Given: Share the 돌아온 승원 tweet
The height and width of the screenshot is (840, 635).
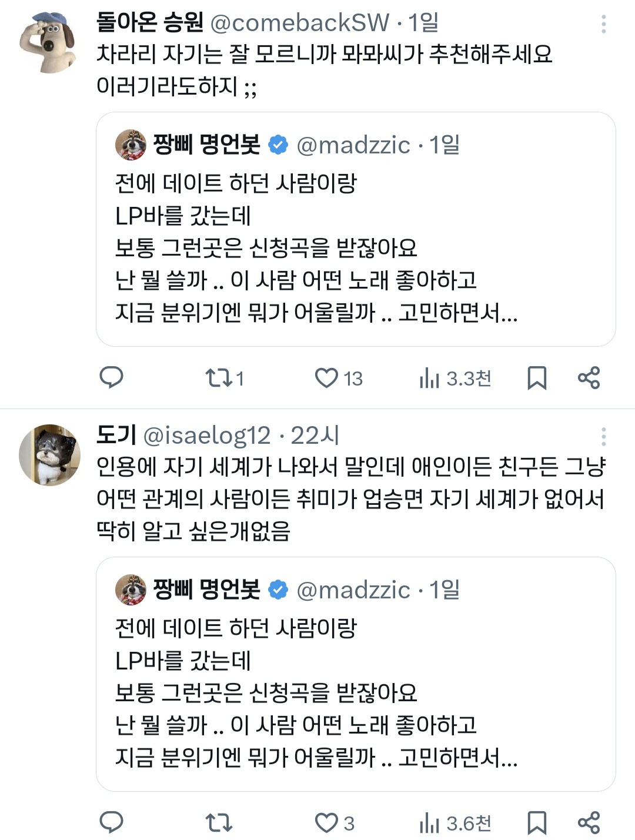Looking at the screenshot, I should pyautogui.click(x=589, y=377).
